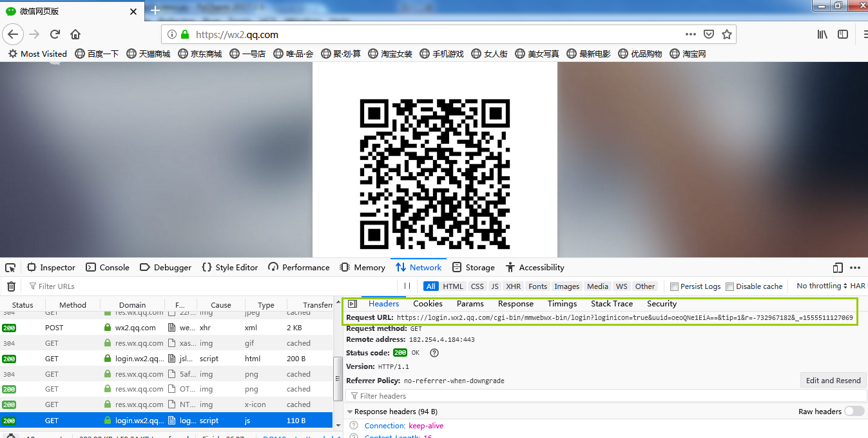Screen dimensions: 868x438
Task: Click the green padlock connection icon
Action: 186,35
